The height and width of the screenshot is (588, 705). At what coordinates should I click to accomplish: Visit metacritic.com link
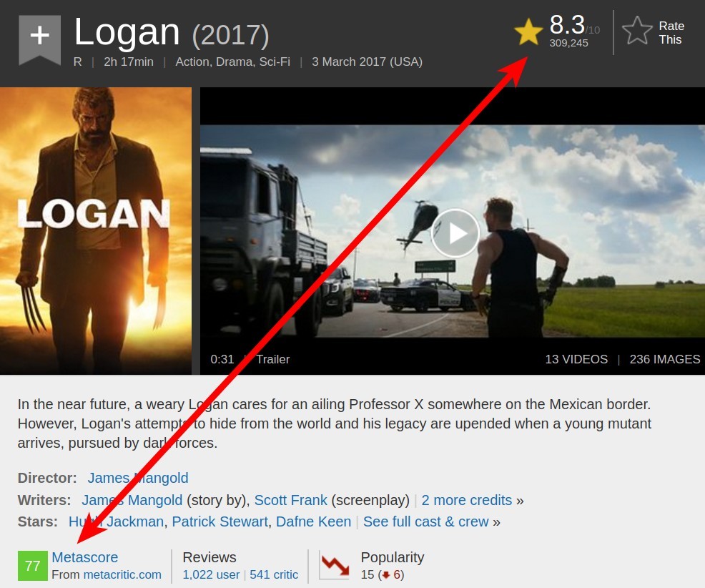(122, 574)
